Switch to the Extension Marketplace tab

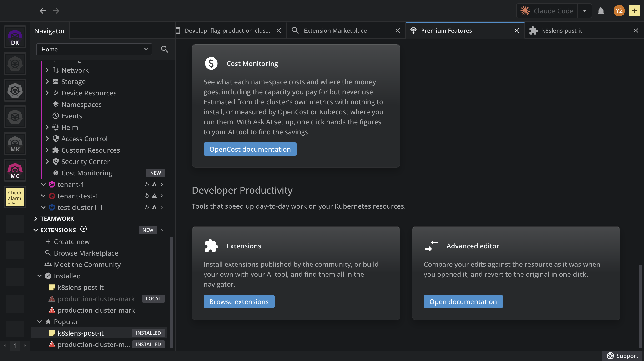(335, 30)
